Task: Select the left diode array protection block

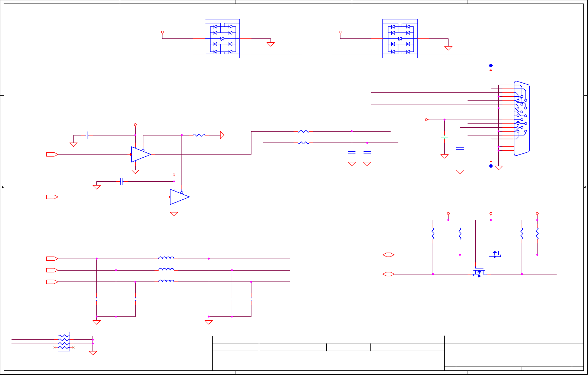Action: (x=222, y=38)
